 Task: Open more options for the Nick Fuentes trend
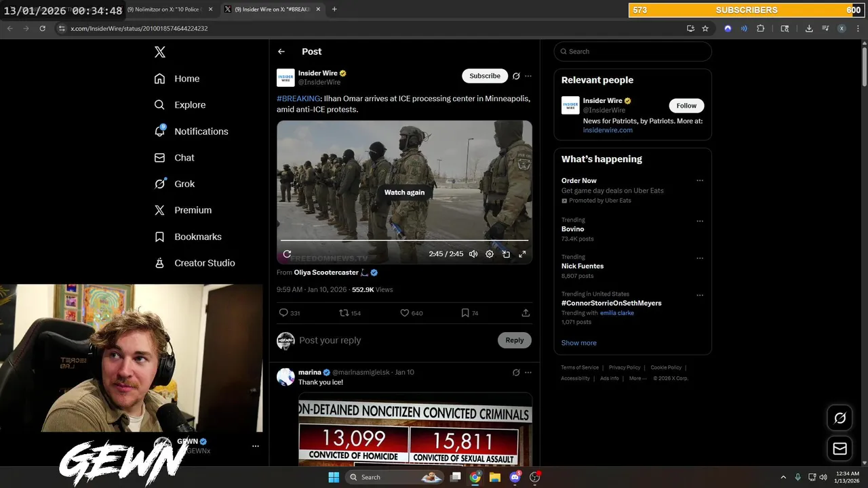click(700, 258)
